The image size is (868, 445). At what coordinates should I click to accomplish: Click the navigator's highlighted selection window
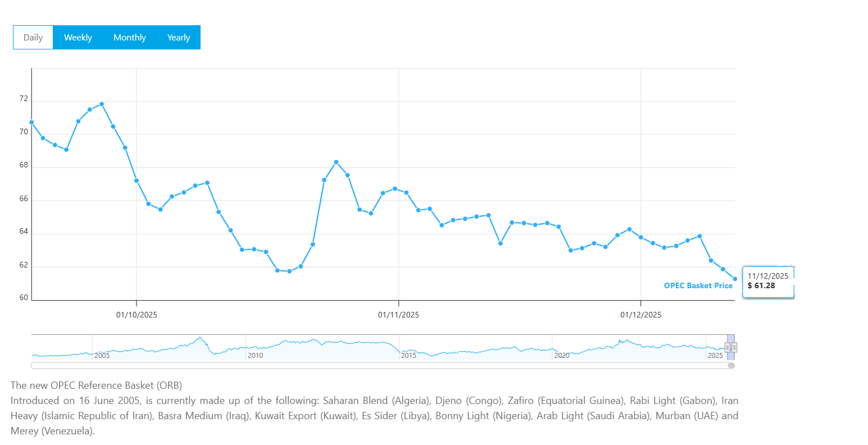coord(731,340)
